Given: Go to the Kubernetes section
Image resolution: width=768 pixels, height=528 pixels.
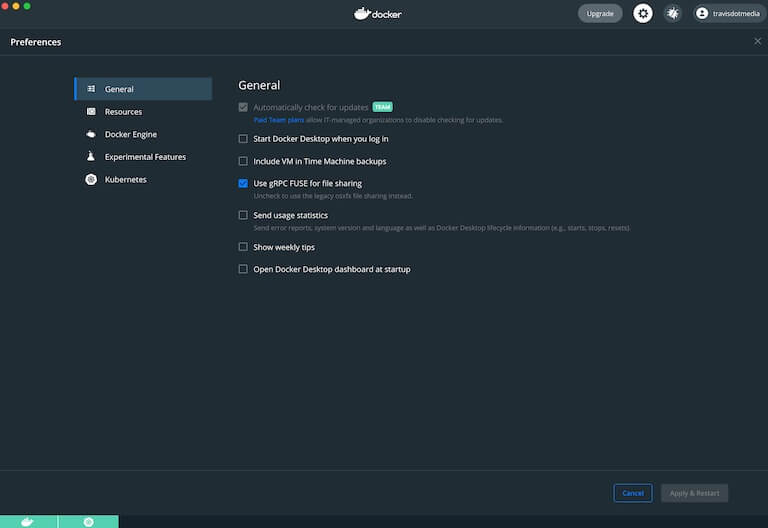Looking at the screenshot, I should (143, 179).
